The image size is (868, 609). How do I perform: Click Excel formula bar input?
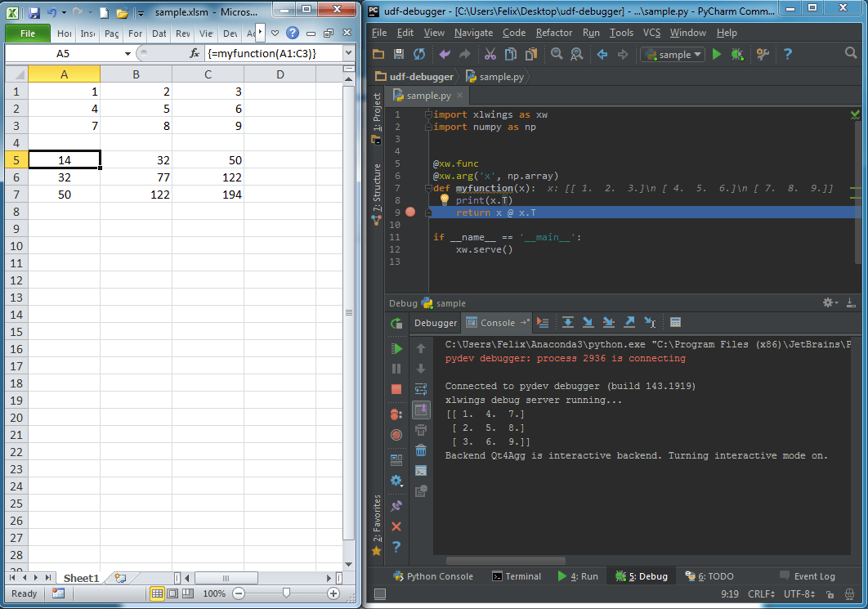coord(274,53)
